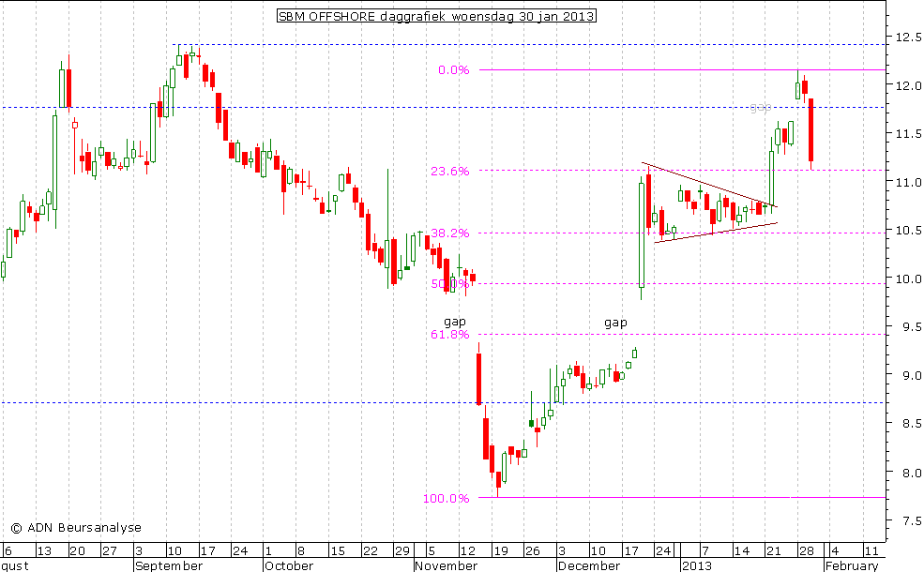
Task: Click the © ADN Beursanalyse copyright text
Action: pyautogui.click(x=76, y=528)
